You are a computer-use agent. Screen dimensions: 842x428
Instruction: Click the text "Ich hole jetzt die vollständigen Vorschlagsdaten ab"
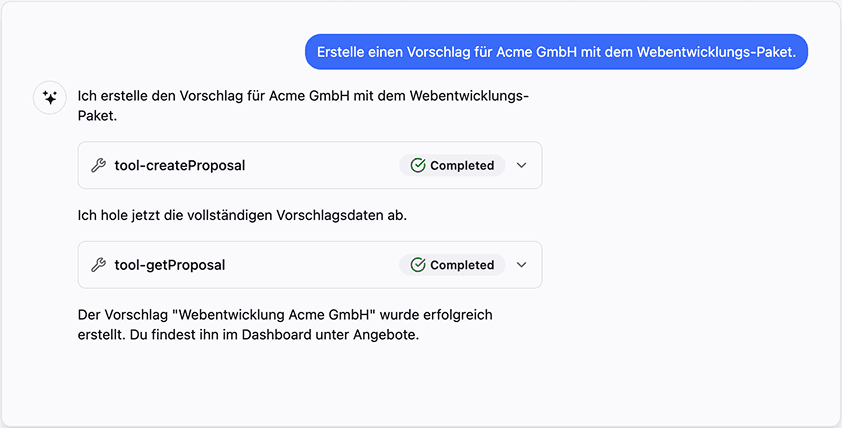point(242,215)
